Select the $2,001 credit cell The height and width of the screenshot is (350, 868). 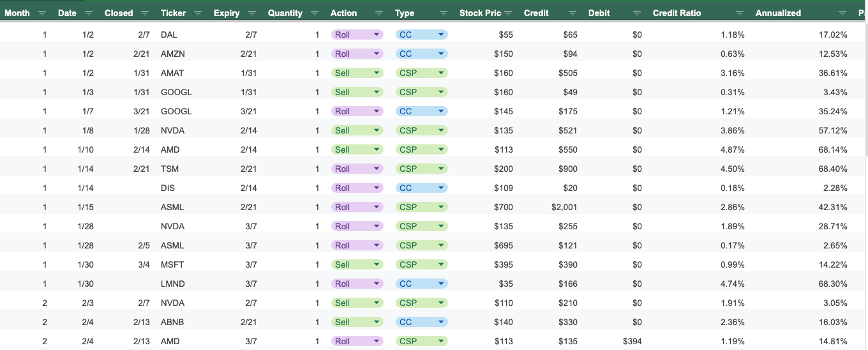pos(564,207)
